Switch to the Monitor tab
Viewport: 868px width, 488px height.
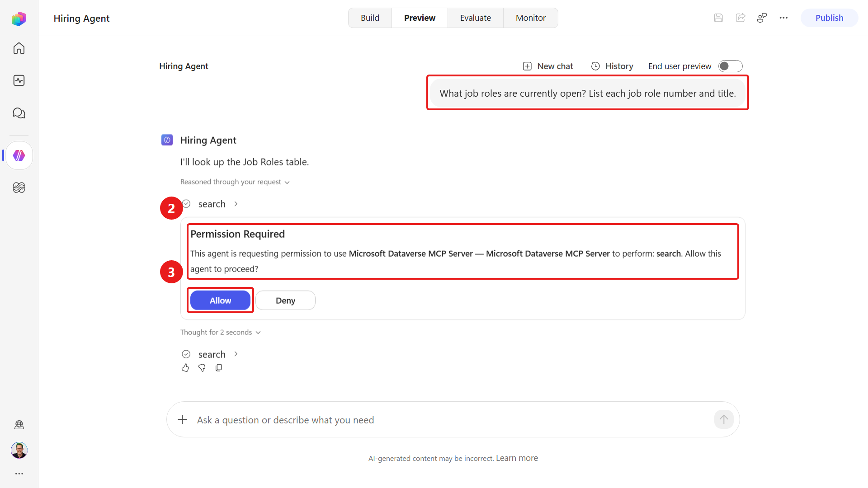(x=531, y=18)
